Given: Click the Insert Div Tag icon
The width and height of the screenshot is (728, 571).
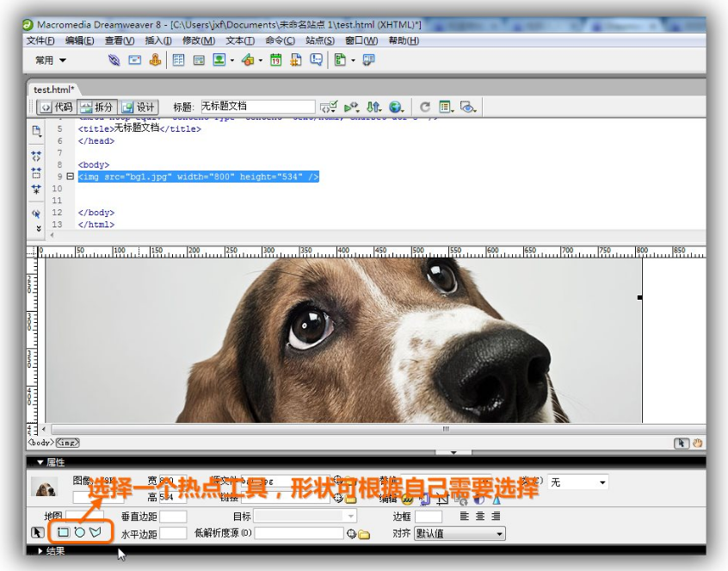Looking at the screenshot, I should 199,60.
